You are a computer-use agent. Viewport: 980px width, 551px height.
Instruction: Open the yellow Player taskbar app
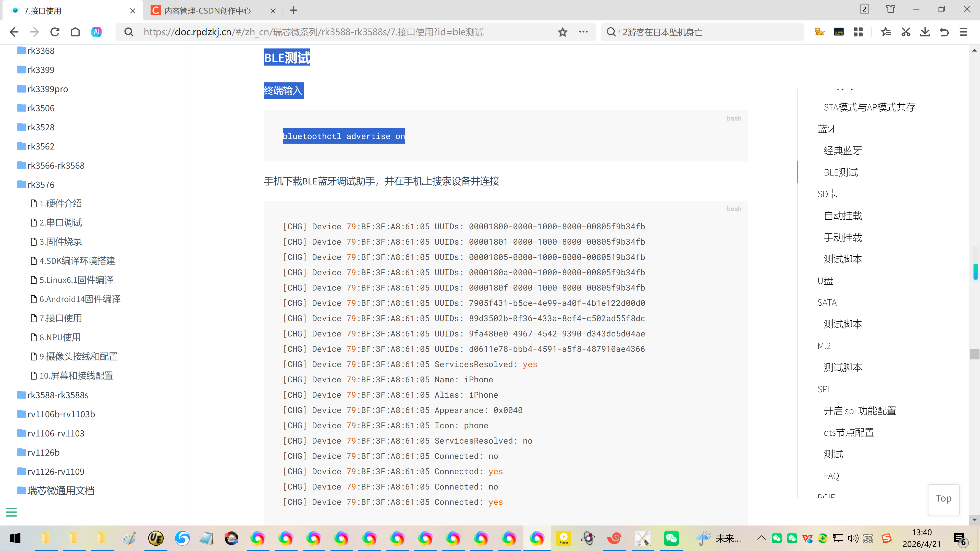click(563, 538)
